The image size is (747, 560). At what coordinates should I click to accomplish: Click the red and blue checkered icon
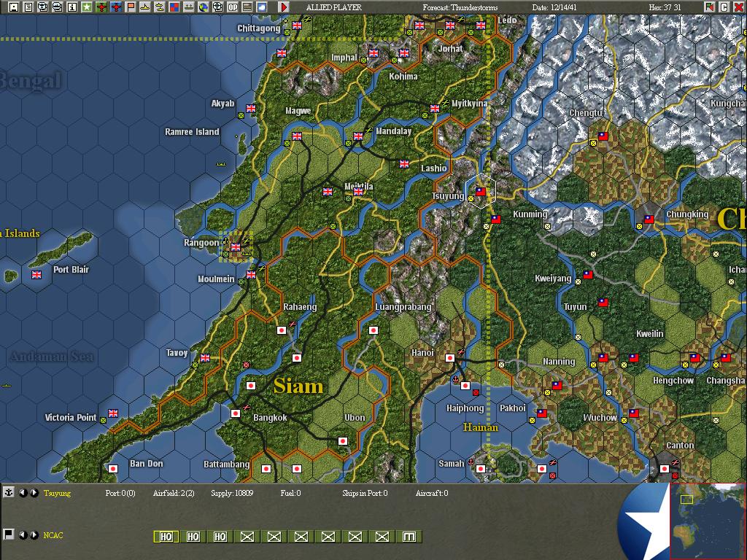pyautogui.click(x=174, y=7)
